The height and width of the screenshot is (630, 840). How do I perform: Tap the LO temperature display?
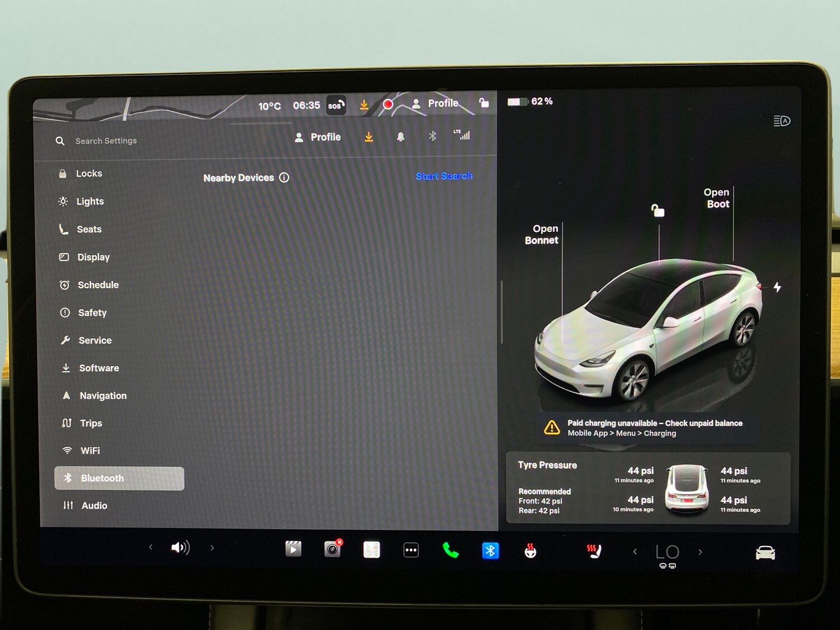coord(668,552)
